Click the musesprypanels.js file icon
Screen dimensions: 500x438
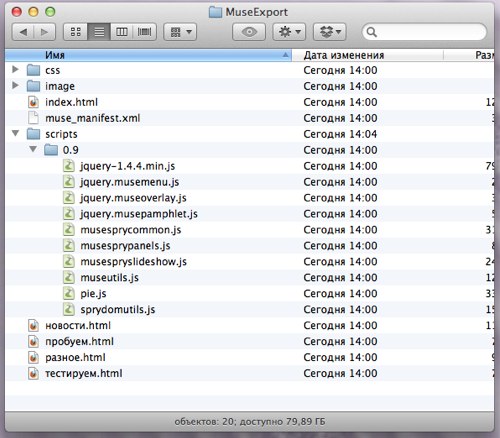(x=69, y=246)
